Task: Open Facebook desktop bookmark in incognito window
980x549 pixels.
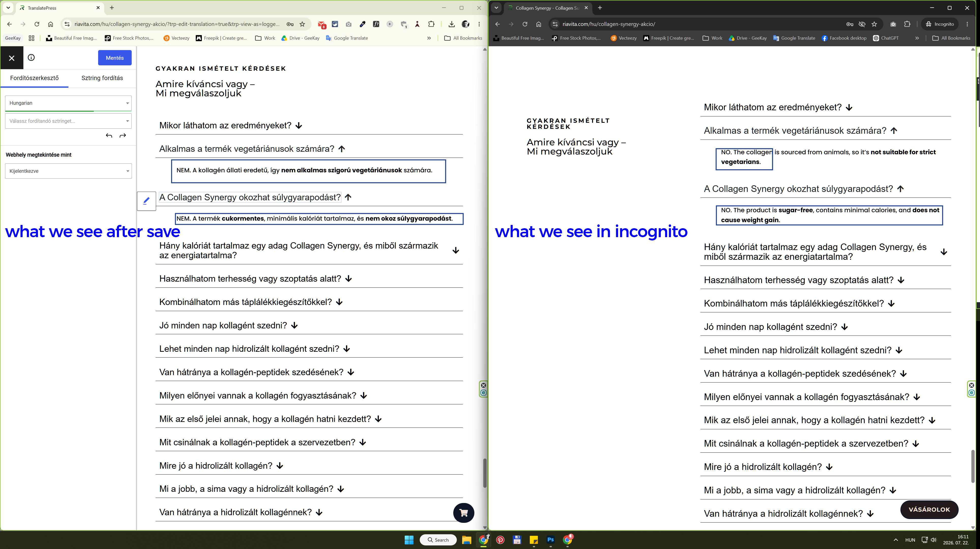Action: click(844, 38)
